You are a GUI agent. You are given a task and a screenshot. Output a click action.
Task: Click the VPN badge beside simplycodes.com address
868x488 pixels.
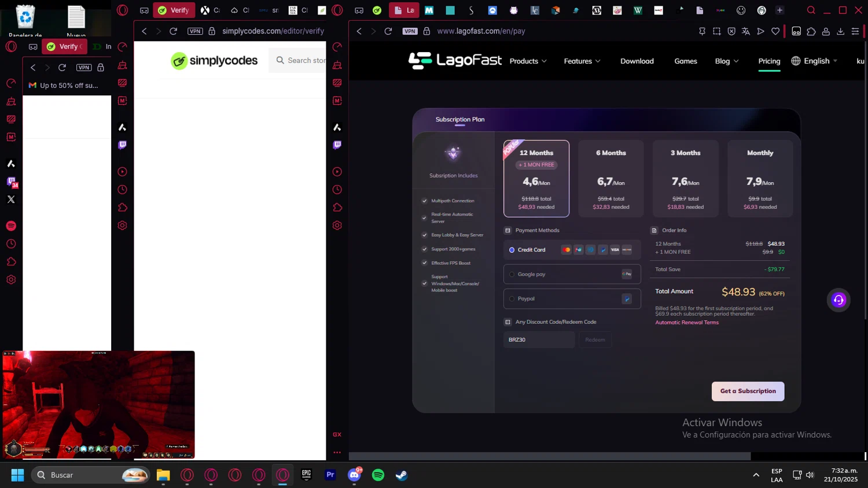[x=195, y=31]
